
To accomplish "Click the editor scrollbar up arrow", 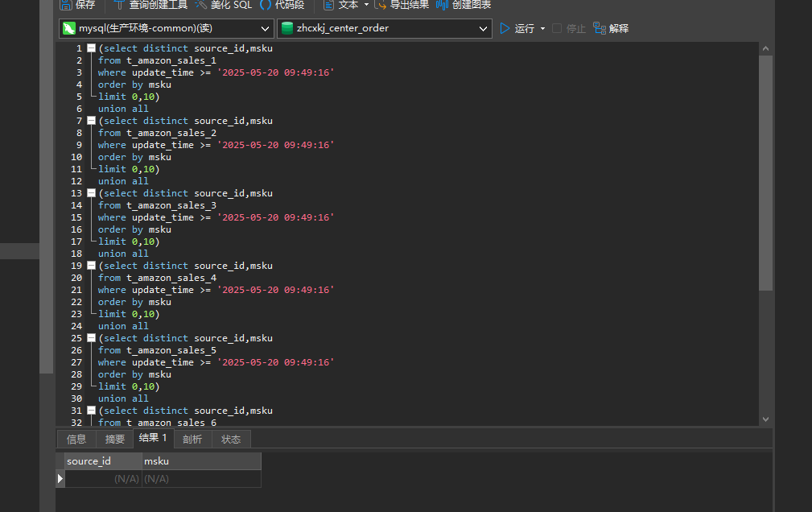I will pyautogui.click(x=765, y=48).
